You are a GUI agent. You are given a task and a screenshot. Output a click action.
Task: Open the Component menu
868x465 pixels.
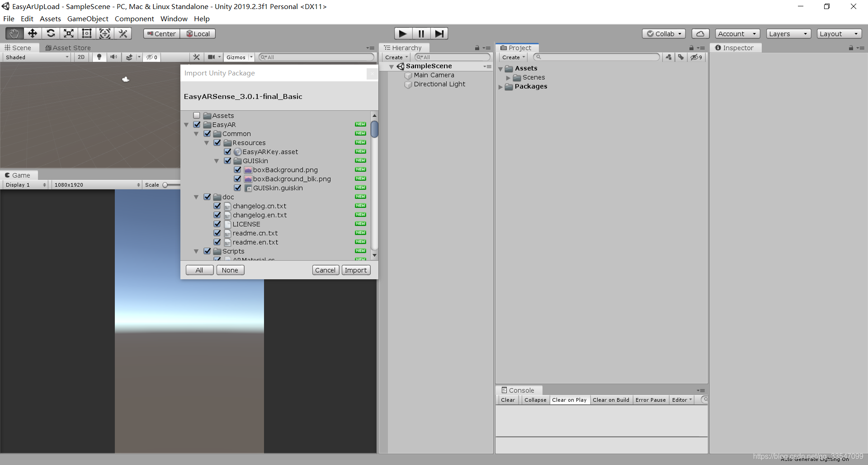(134, 19)
